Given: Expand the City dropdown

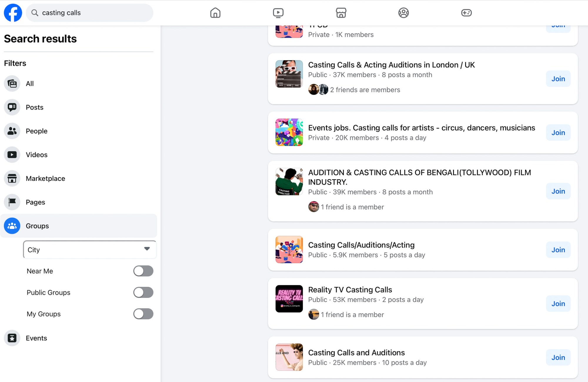Looking at the screenshot, I should 90,250.
